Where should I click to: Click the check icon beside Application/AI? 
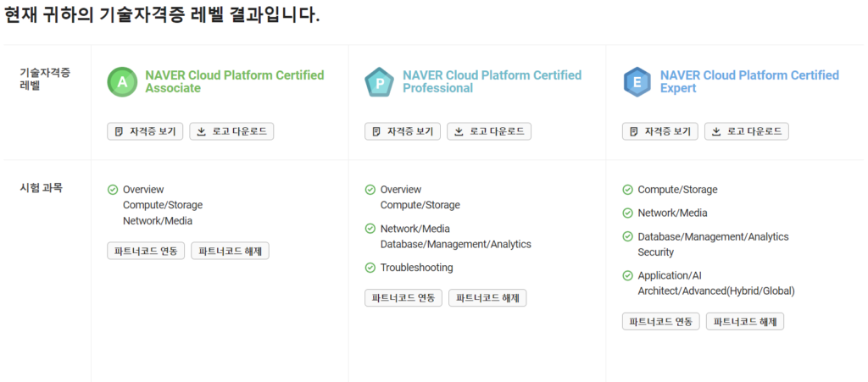click(x=628, y=276)
